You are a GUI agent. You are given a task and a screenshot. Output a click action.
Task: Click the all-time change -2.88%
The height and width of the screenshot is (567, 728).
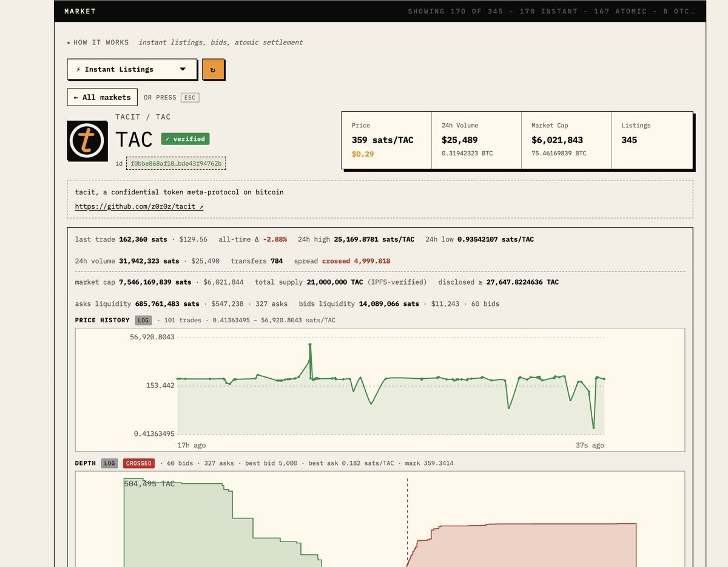[x=275, y=239]
